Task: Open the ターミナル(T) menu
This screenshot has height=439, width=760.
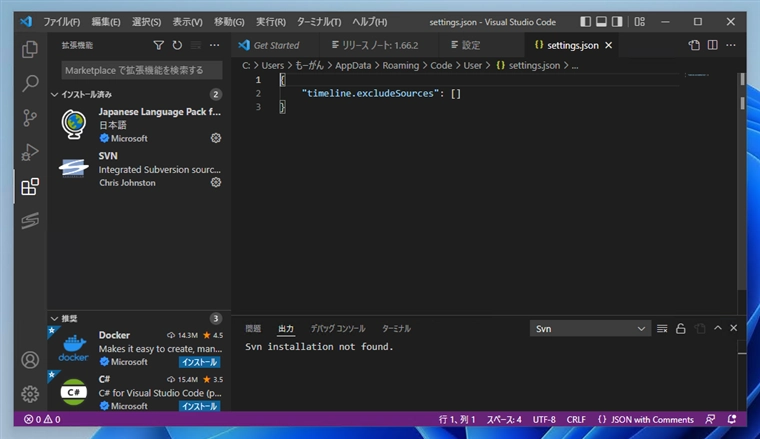Action: coord(319,22)
